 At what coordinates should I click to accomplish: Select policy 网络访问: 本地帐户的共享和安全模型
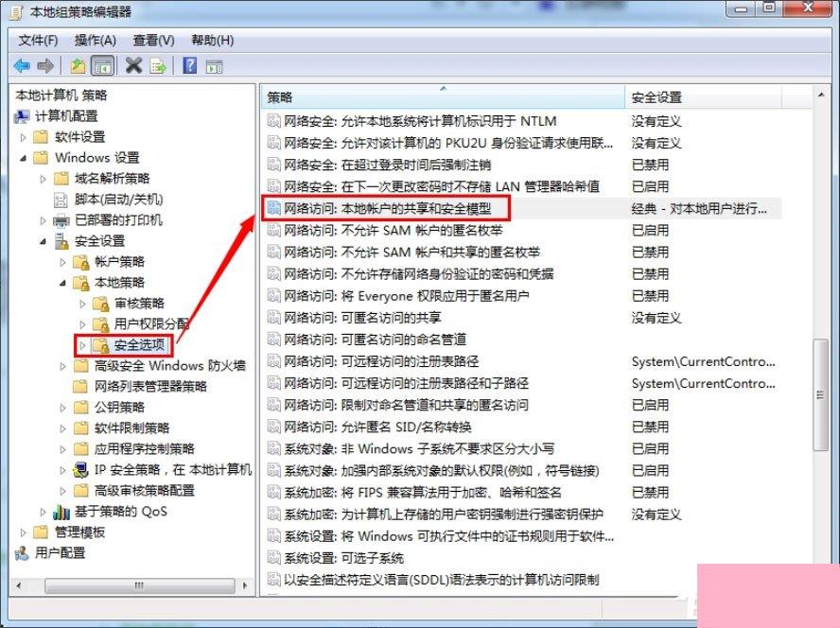click(x=387, y=208)
